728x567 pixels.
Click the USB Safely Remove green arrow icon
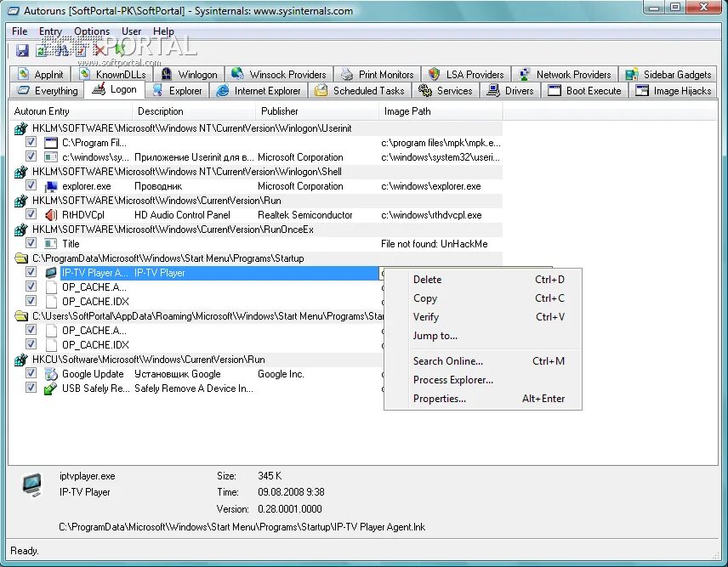coord(50,388)
